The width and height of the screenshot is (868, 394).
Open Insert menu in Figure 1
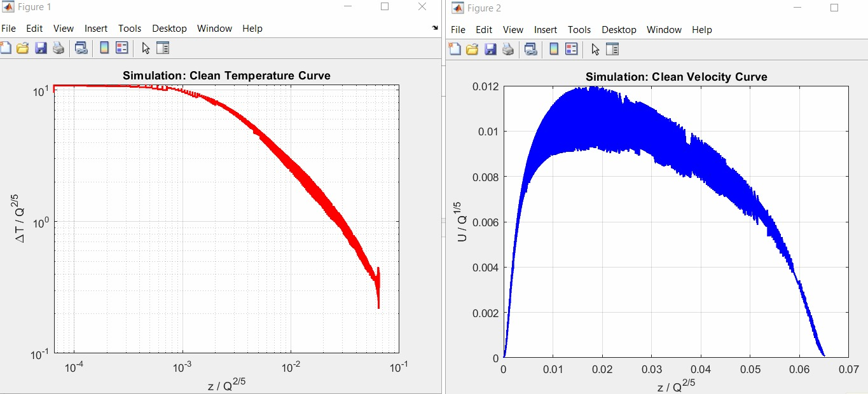(x=96, y=29)
